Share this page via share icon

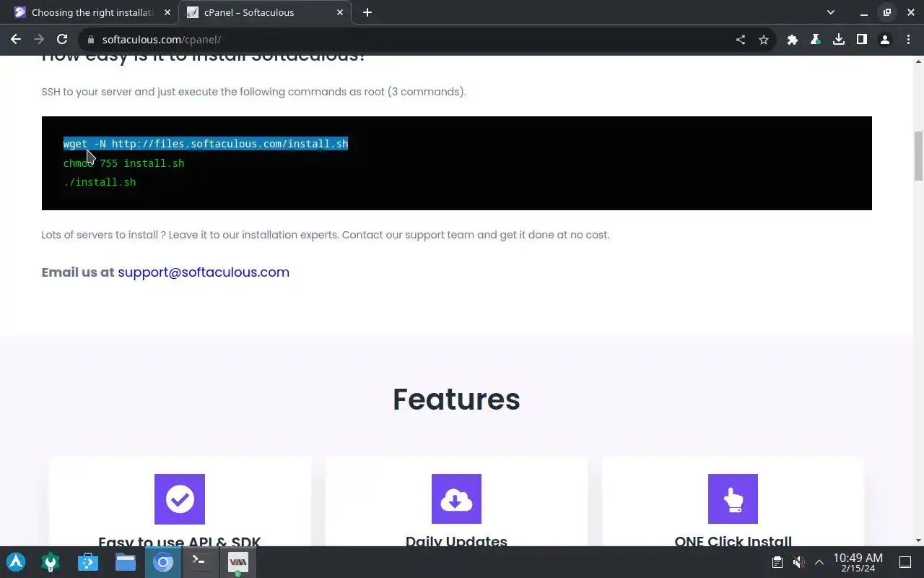pyautogui.click(x=741, y=40)
